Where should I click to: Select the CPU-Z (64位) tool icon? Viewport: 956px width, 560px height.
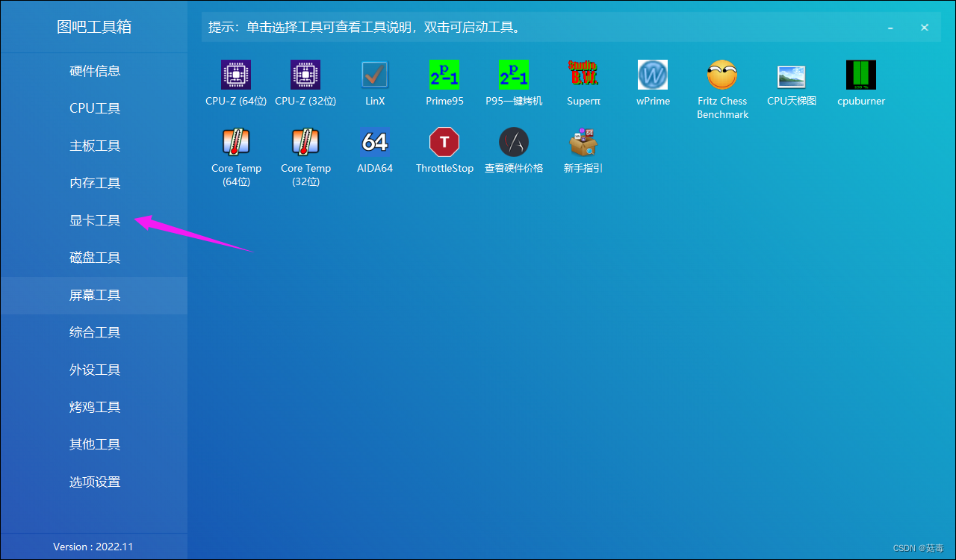coord(236,75)
